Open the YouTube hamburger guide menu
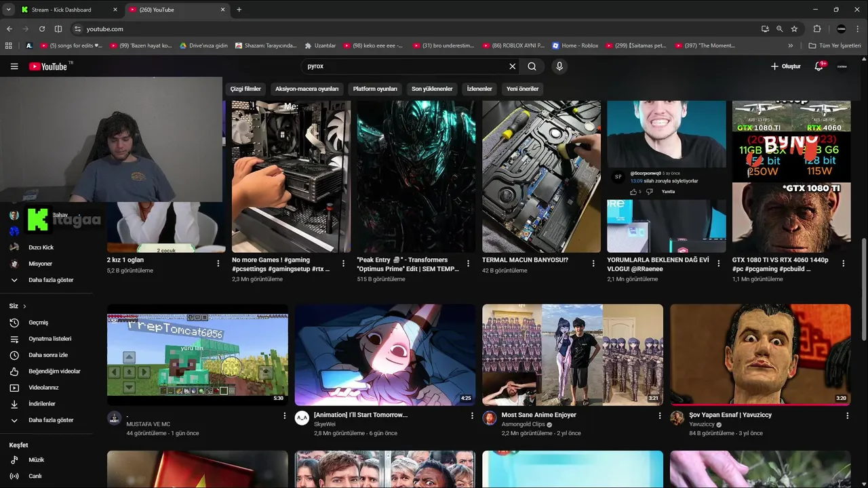 pyautogui.click(x=14, y=66)
